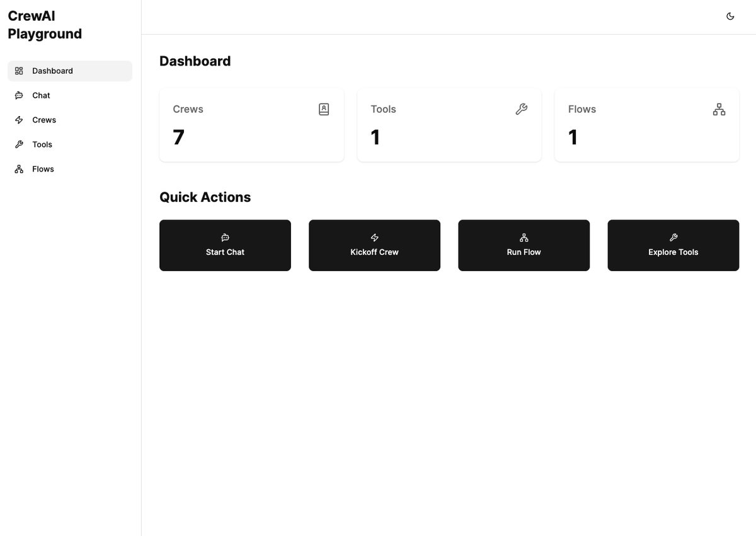The height and width of the screenshot is (536, 756).
Task: Navigate to the Flows page
Action: click(43, 169)
